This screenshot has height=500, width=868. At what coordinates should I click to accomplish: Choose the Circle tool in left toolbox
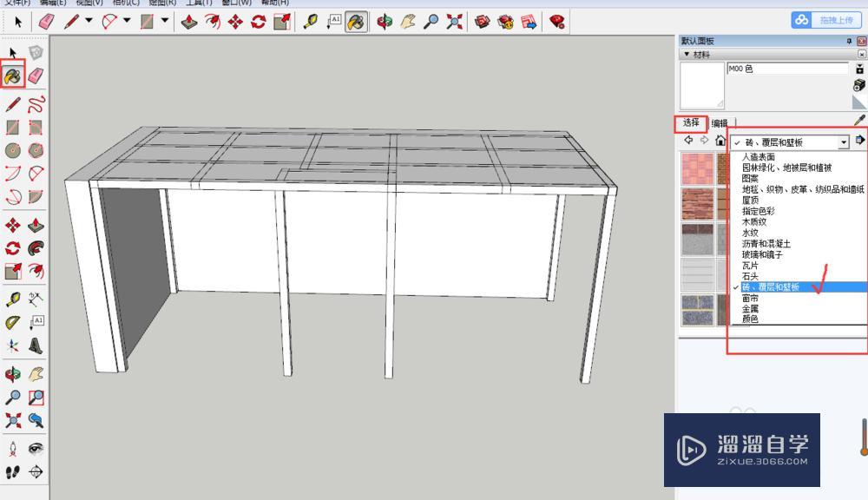[13, 151]
